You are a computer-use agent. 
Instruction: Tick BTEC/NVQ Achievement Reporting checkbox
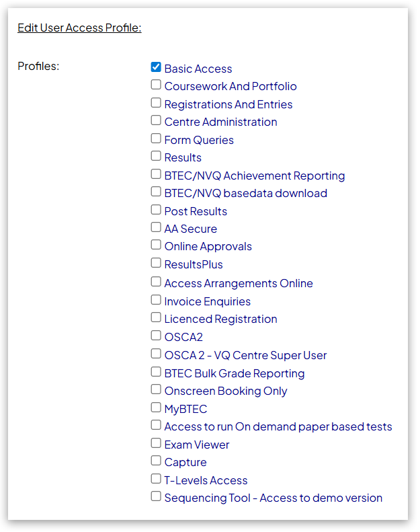[156, 174]
